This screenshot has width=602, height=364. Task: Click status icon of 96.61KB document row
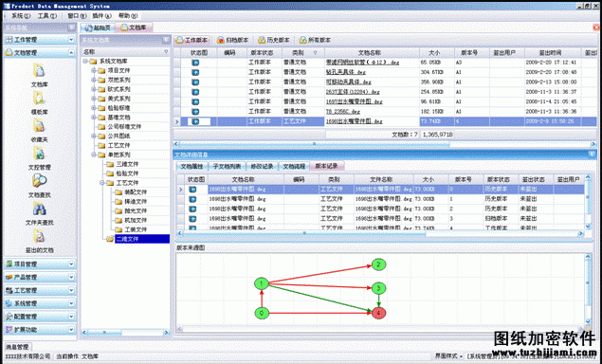[x=195, y=101]
